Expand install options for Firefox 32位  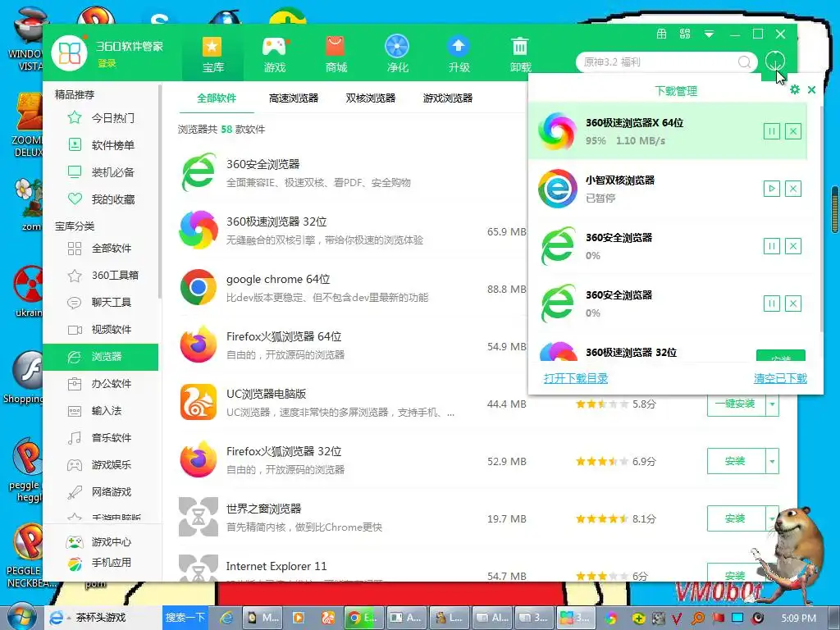pyautogui.click(x=772, y=461)
